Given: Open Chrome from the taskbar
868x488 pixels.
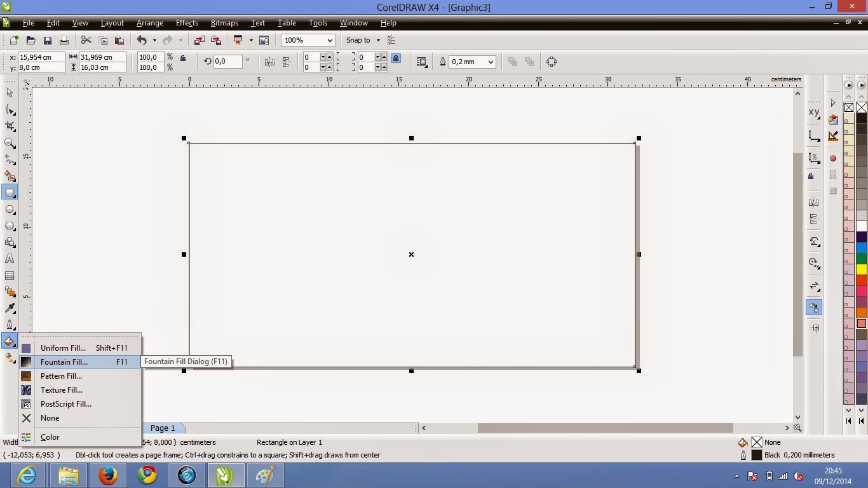Looking at the screenshot, I should [x=147, y=475].
